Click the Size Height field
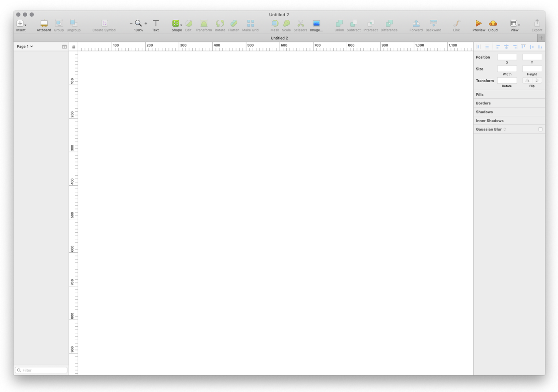This screenshot has width=558, height=392. (532, 69)
